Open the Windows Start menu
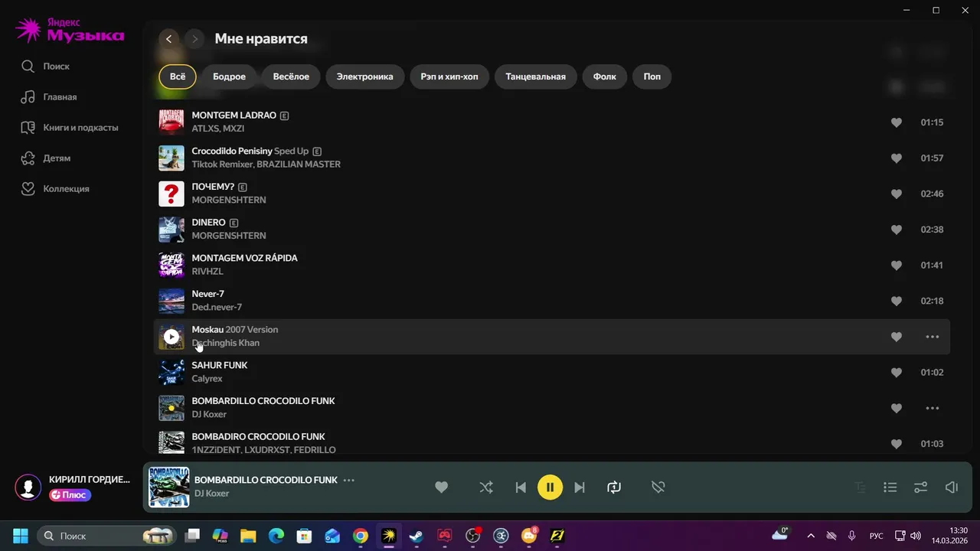 tap(21, 536)
